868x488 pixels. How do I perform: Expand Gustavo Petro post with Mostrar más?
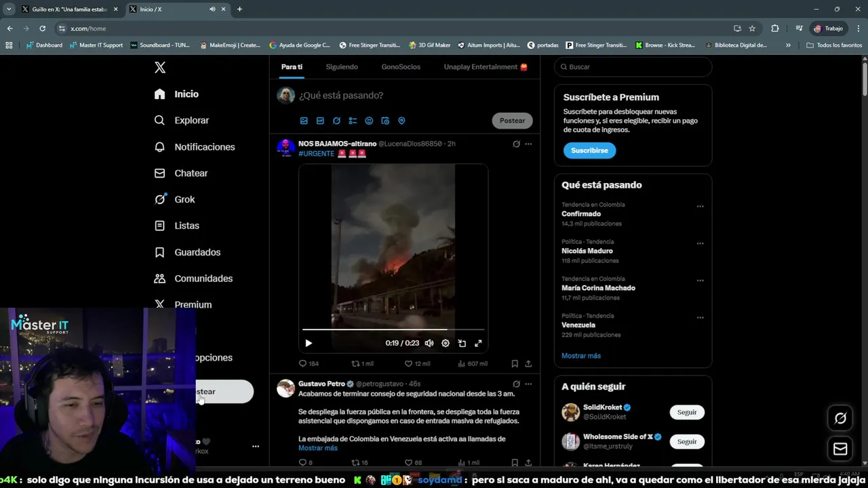point(317,448)
